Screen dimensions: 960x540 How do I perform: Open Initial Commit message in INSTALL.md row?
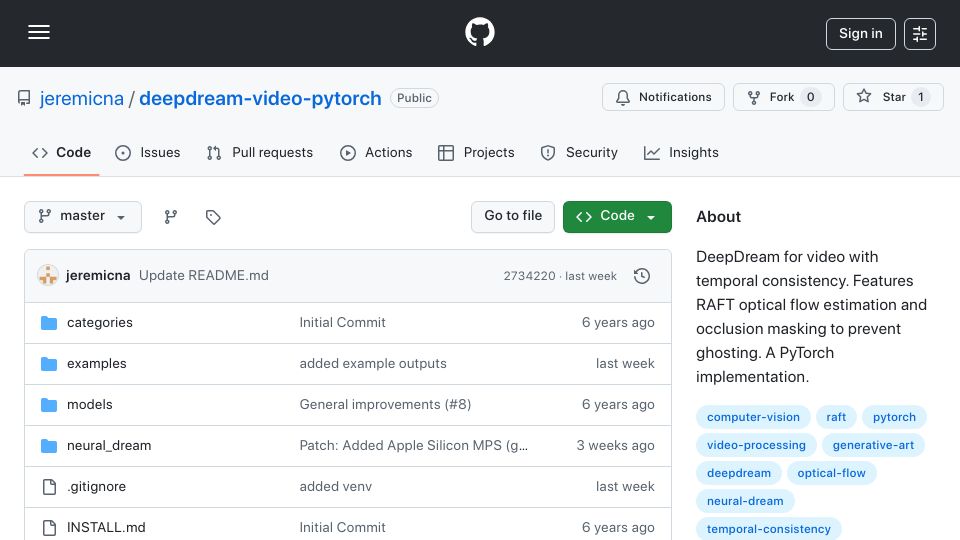(x=342, y=528)
